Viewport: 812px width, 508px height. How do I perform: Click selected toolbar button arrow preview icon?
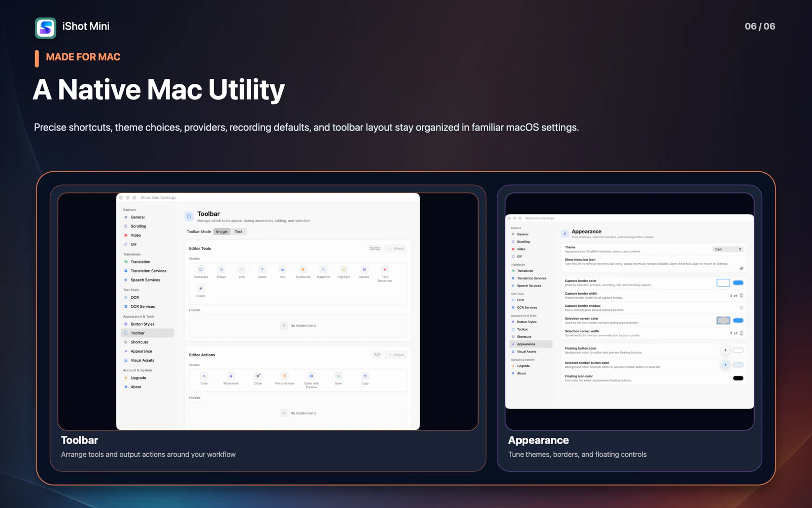726,365
